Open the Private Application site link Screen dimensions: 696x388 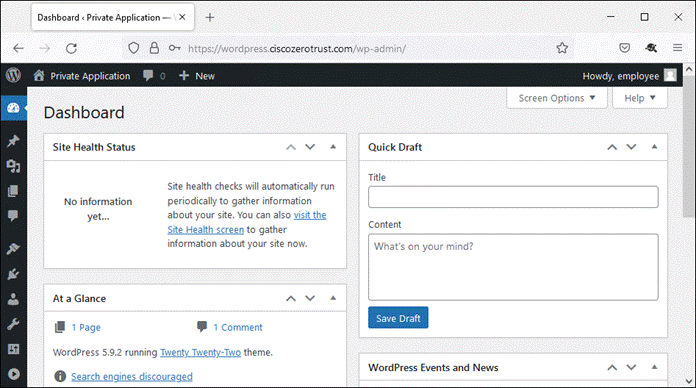[90, 76]
